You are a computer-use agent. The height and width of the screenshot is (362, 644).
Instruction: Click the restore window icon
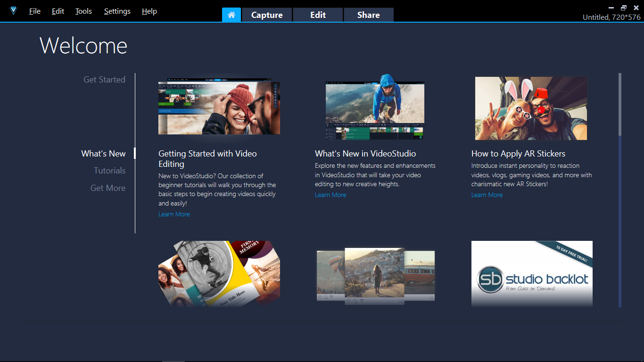click(624, 8)
